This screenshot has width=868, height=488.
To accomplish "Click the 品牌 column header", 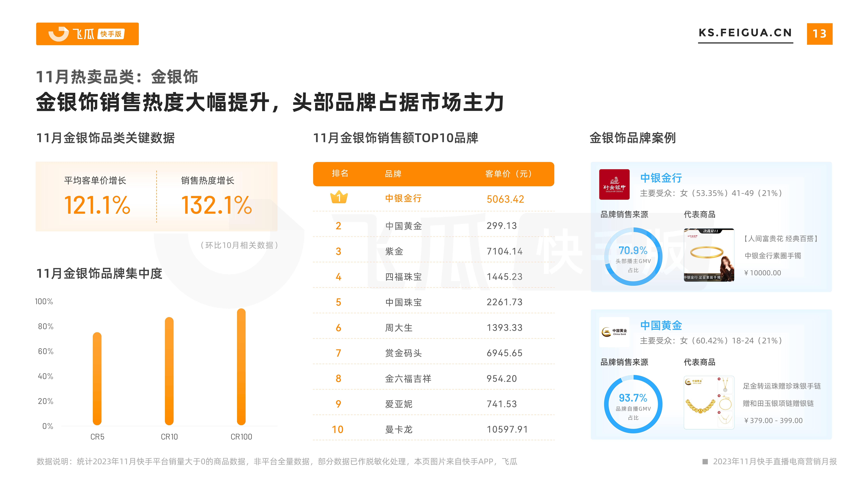I will click(393, 174).
